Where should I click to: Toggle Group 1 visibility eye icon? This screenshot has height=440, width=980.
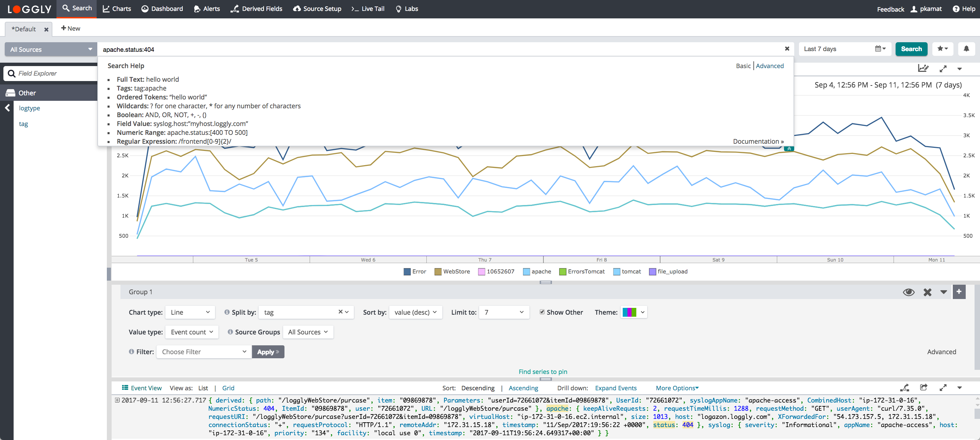coord(909,292)
